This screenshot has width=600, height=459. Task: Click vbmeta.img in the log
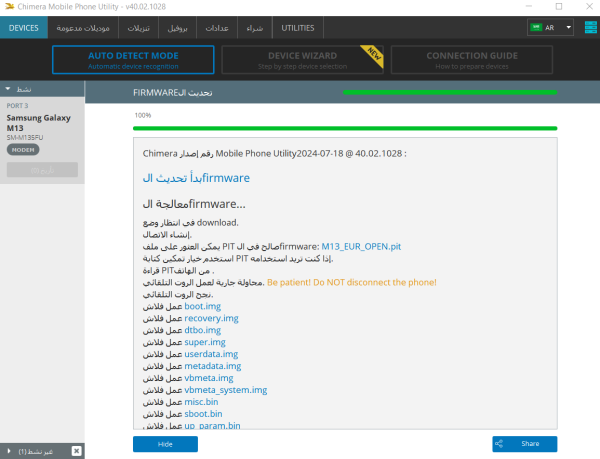(209, 378)
